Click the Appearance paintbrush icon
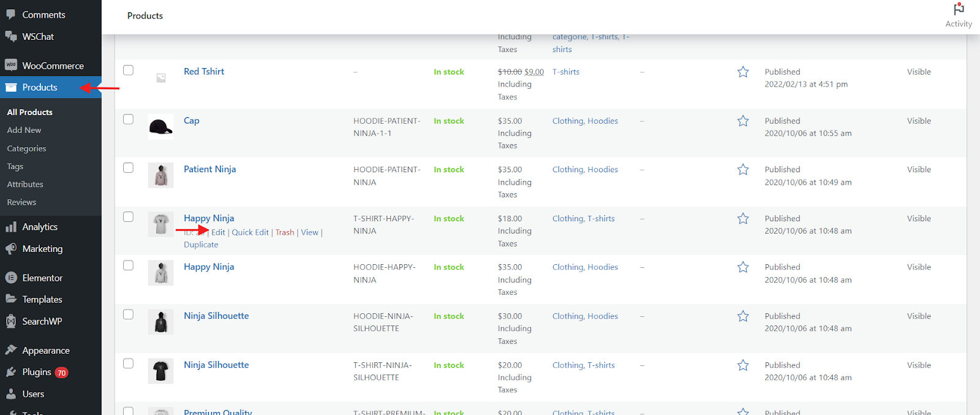This screenshot has height=415, width=980. click(11, 350)
